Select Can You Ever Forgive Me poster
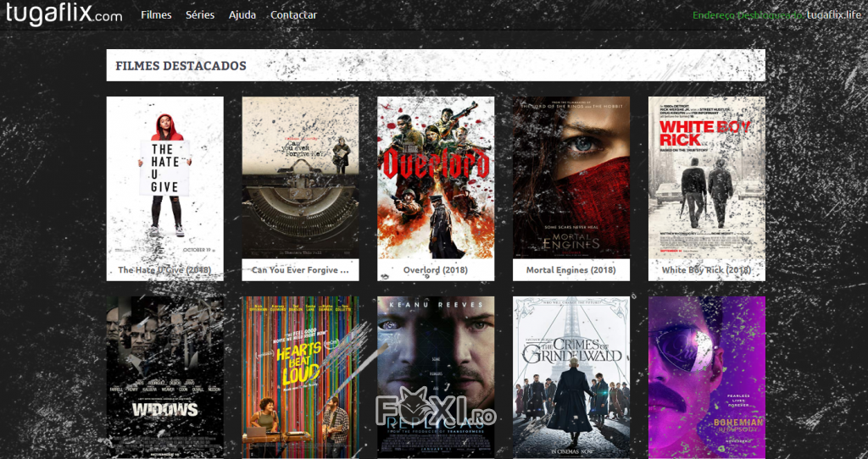The height and width of the screenshot is (459, 868). (x=300, y=177)
